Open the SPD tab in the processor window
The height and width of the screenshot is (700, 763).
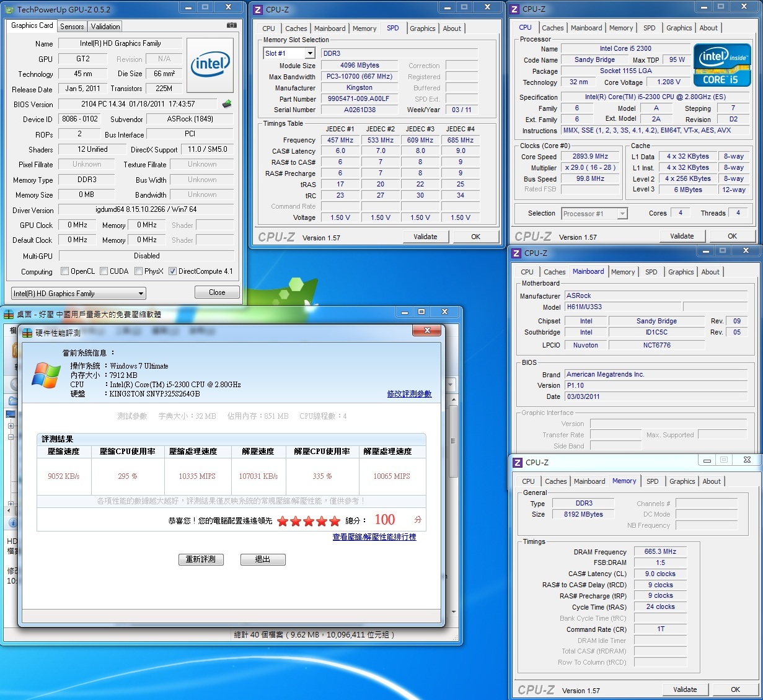click(650, 28)
